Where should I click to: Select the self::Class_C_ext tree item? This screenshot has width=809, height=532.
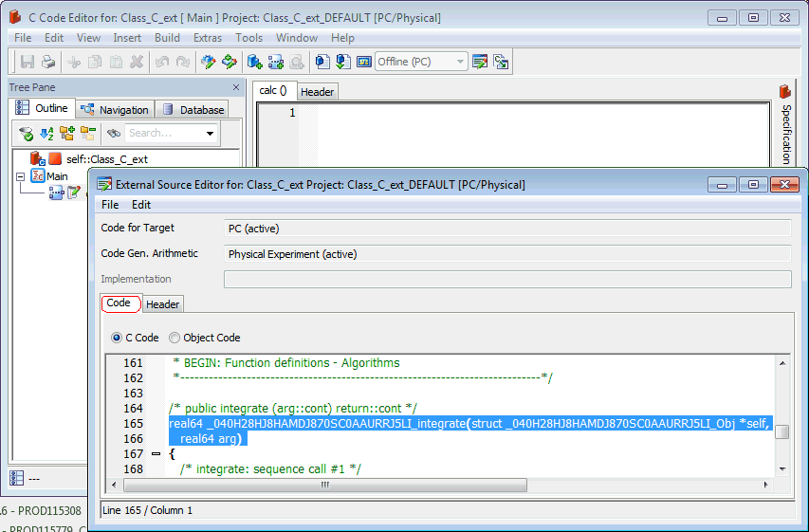[x=107, y=159]
